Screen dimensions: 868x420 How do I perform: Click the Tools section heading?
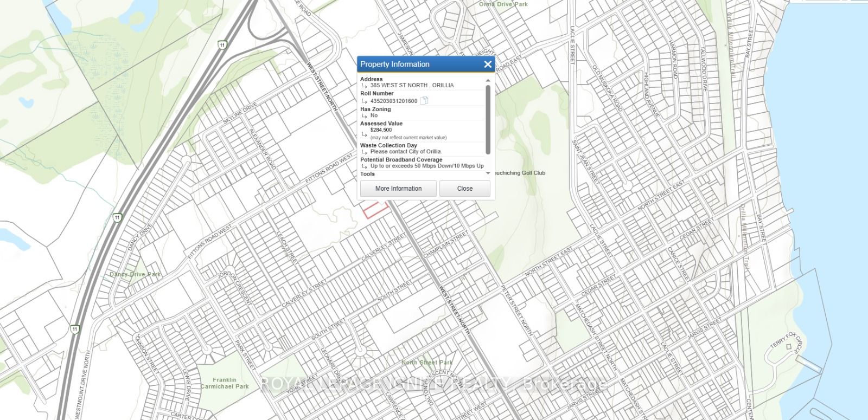pos(367,174)
